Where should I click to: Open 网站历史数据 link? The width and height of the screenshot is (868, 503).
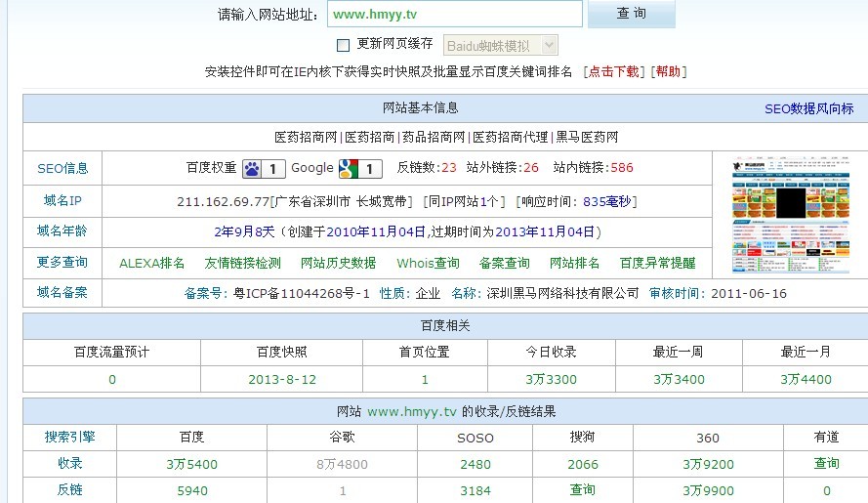click(x=338, y=263)
